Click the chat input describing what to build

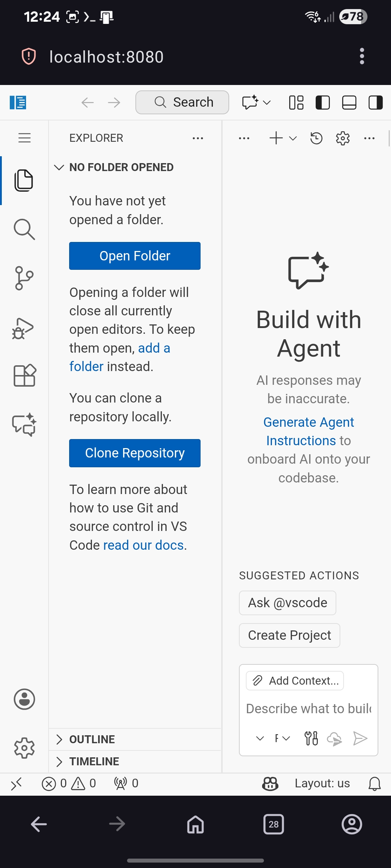pos(308,709)
